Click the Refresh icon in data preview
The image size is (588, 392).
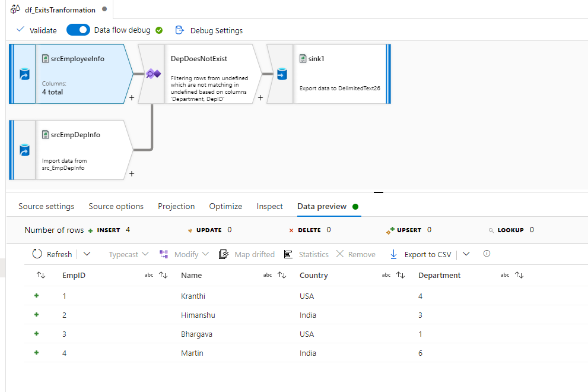[x=37, y=254]
